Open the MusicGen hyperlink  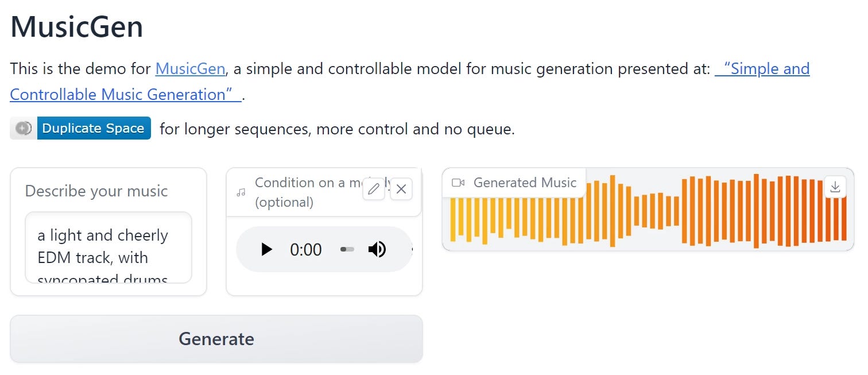189,68
